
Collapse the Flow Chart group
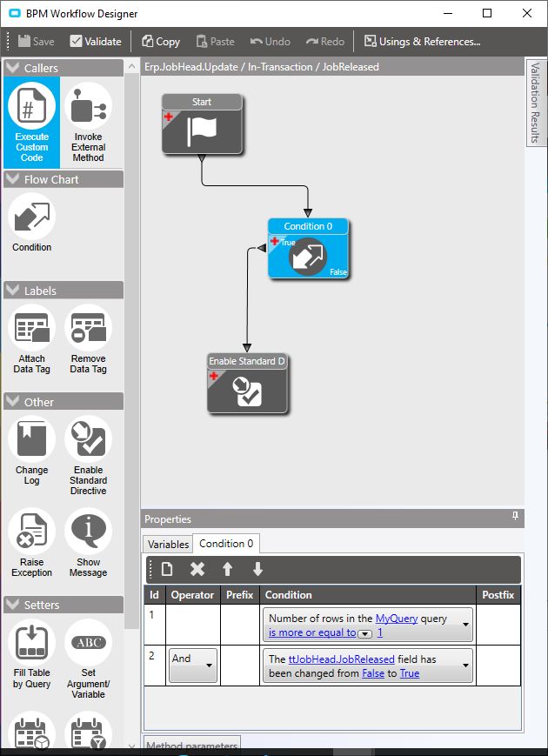click(13, 179)
